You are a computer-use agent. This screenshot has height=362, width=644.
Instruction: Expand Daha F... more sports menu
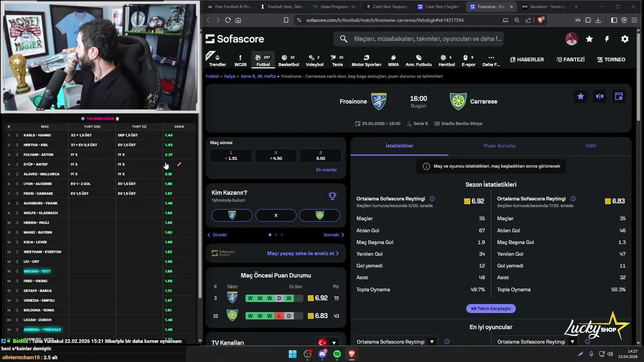coord(491,60)
